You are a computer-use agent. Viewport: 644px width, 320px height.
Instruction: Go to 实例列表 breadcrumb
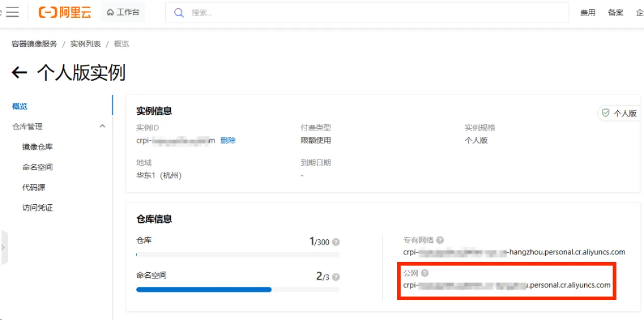(x=85, y=44)
